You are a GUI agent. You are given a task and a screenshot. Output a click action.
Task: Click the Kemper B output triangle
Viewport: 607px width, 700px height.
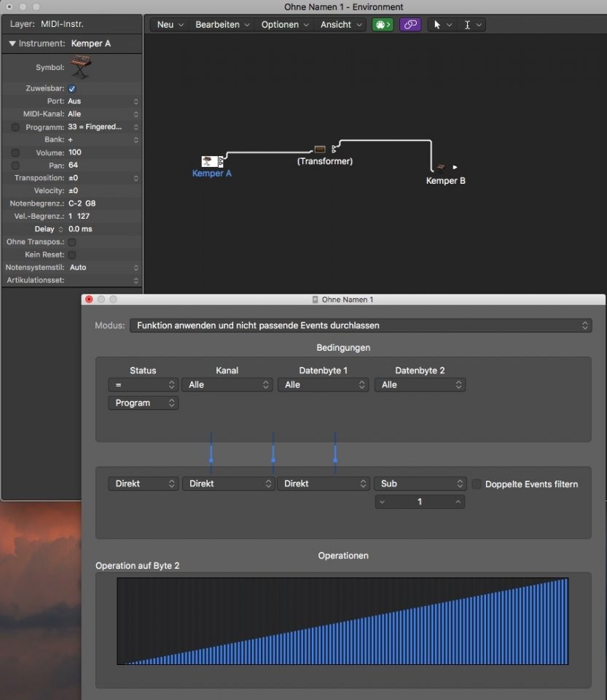(x=455, y=168)
